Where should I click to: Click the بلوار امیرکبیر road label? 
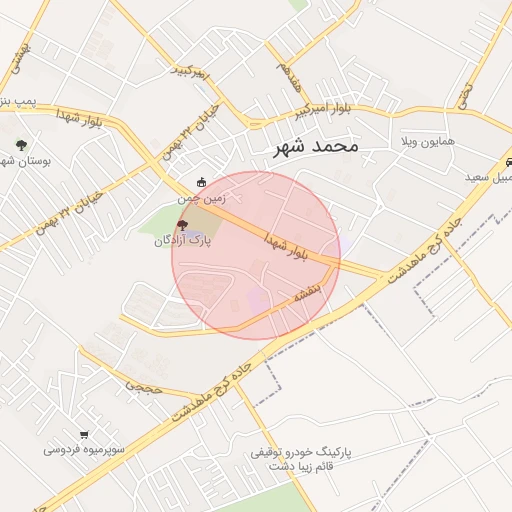(323, 110)
